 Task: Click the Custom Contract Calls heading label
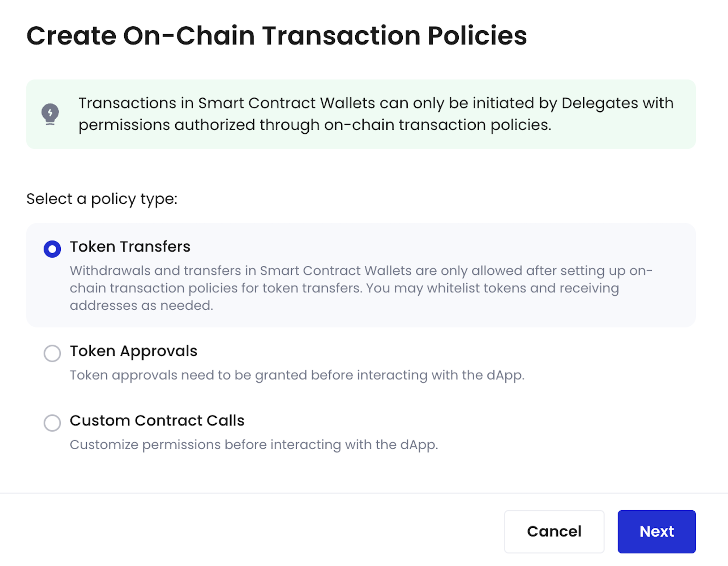click(157, 420)
